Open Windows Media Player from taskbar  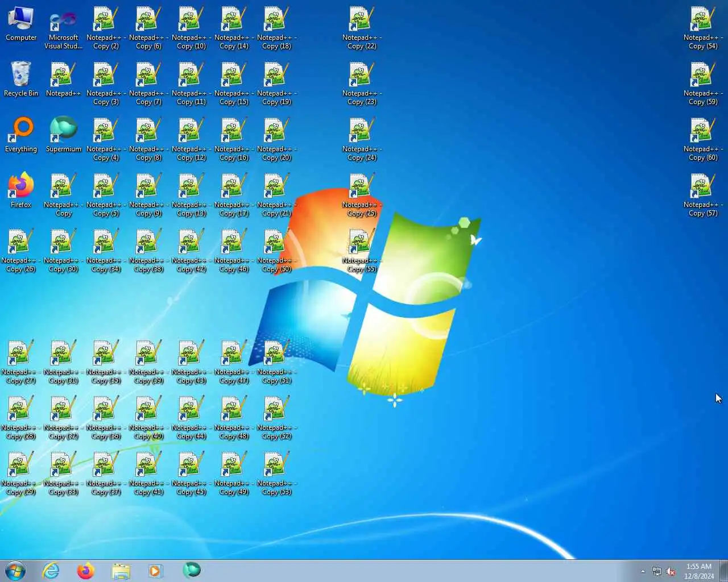(155, 571)
